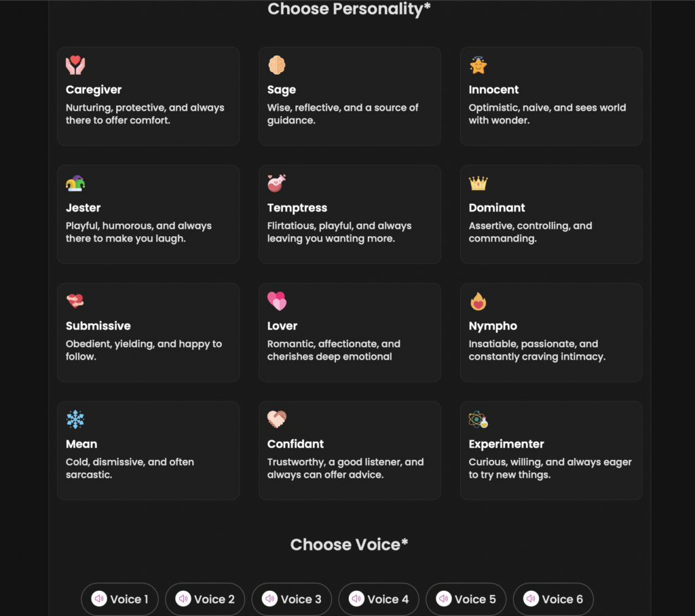695x616 pixels.
Task: Click the Lover double-hearts icon
Action: 276,301
